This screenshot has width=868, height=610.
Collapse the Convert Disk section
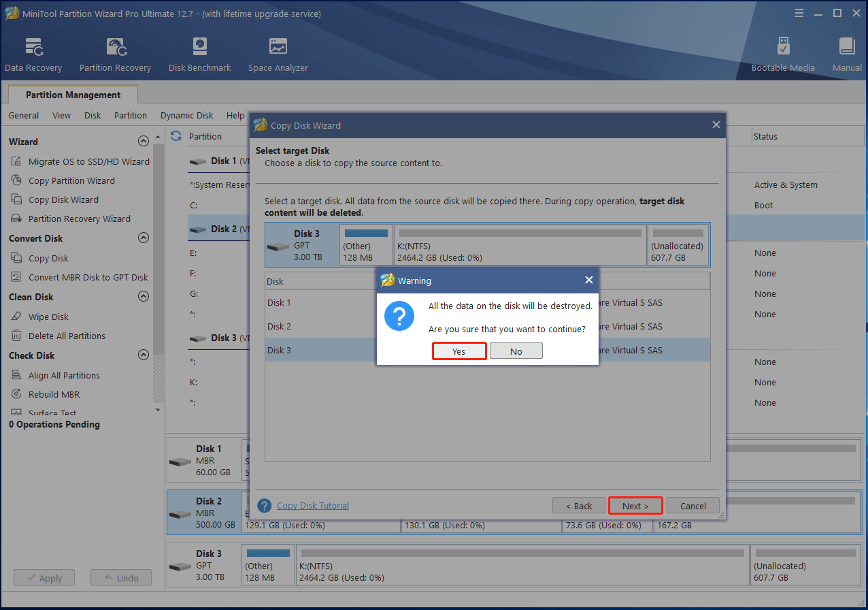coord(143,238)
